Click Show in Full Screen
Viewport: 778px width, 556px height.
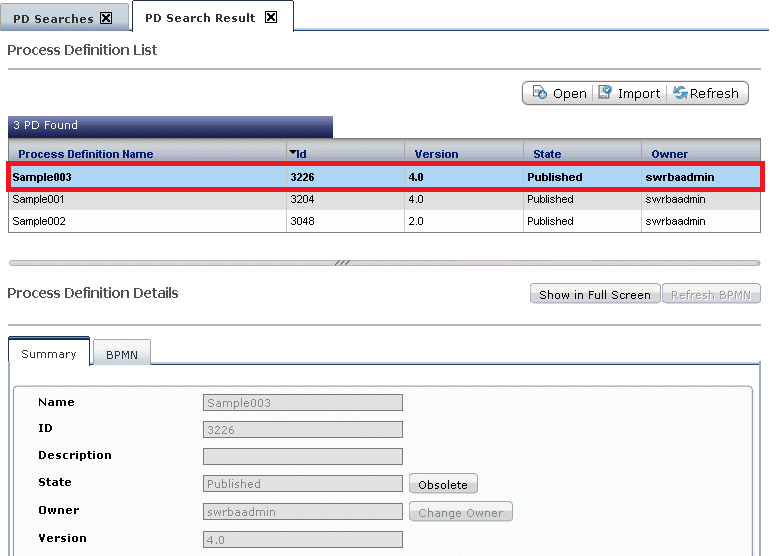click(595, 295)
